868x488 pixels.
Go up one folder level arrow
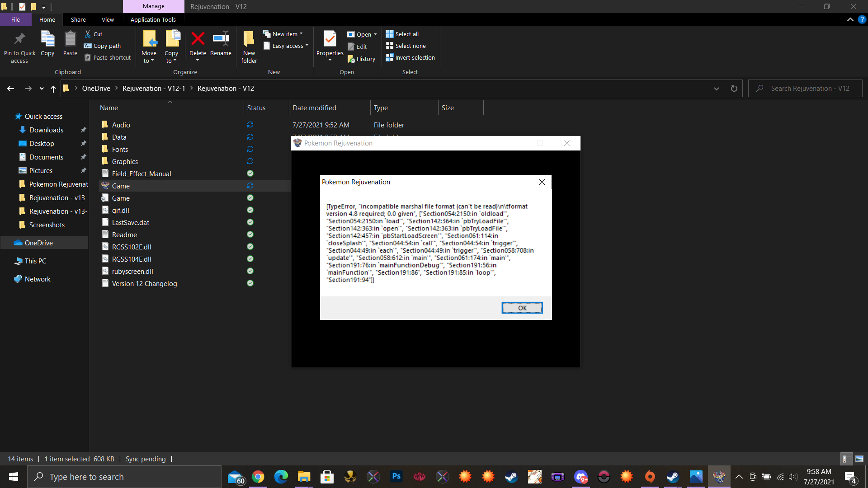click(x=53, y=89)
